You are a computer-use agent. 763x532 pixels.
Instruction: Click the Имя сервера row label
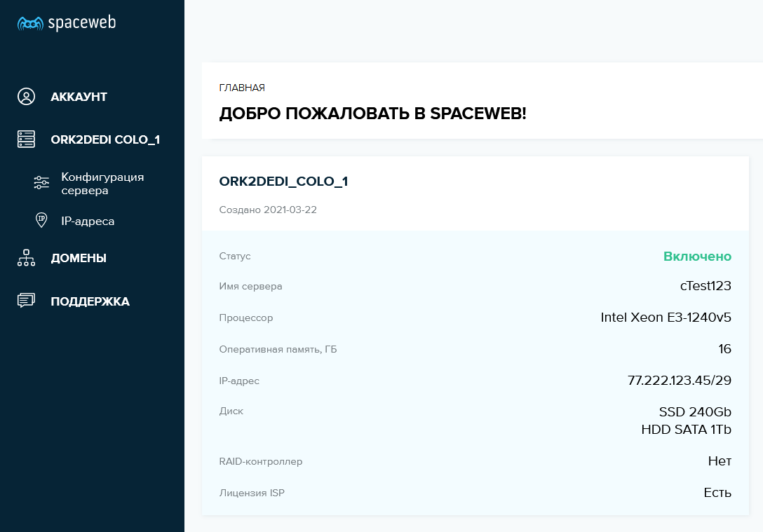pos(250,287)
